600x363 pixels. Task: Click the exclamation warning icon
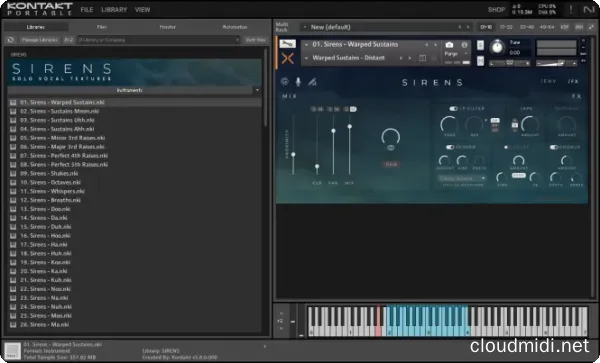click(x=571, y=10)
